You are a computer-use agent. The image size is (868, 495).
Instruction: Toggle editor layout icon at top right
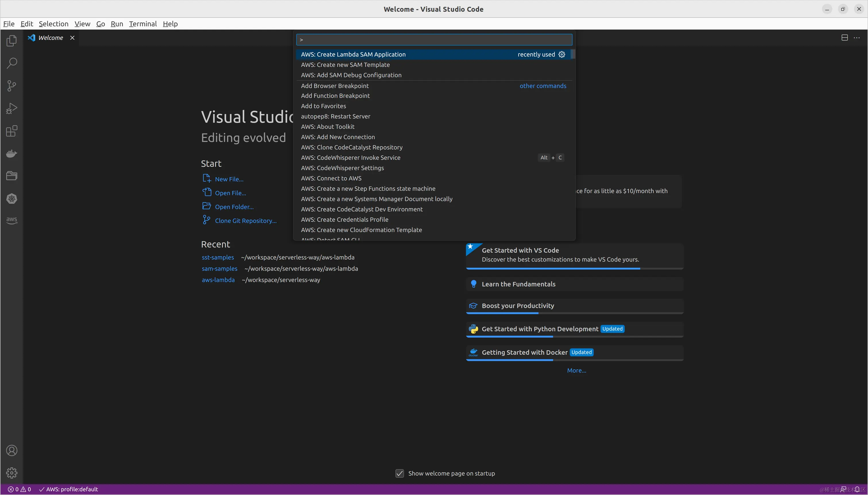(x=844, y=38)
